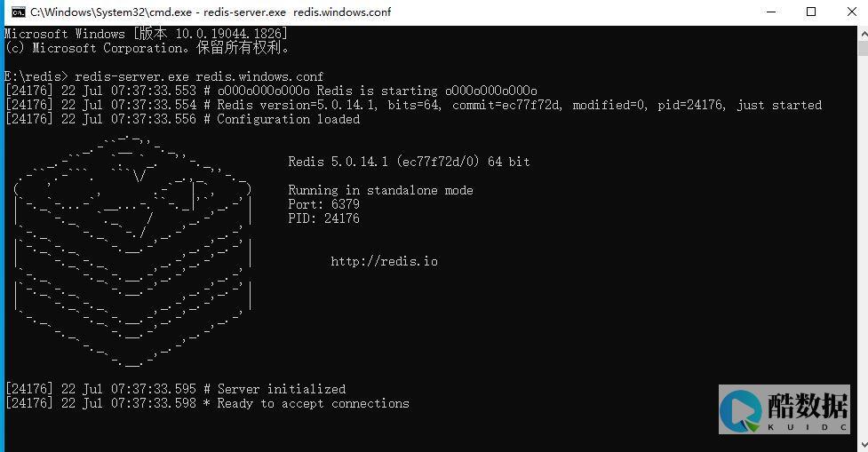Viewport: 868px width, 452px height.
Task: Click the scrollbar down arrow
Action: 863,444
